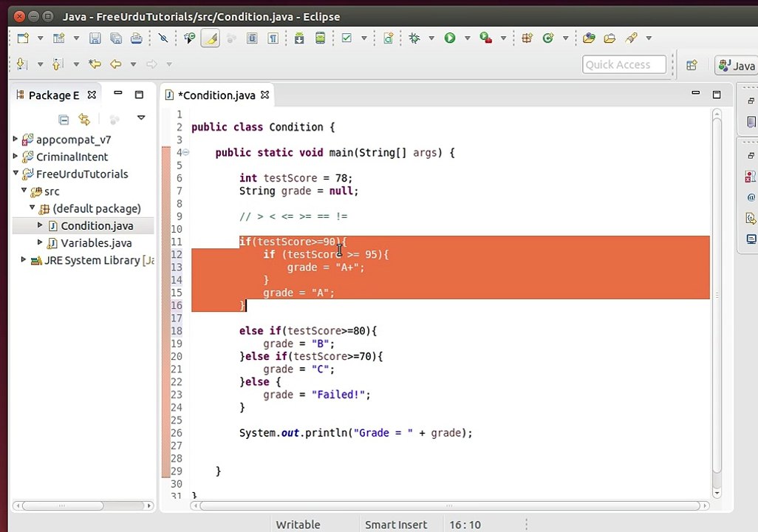Select the (default package) tree item
The height and width of the screenshot is (532, 758).
97,208
